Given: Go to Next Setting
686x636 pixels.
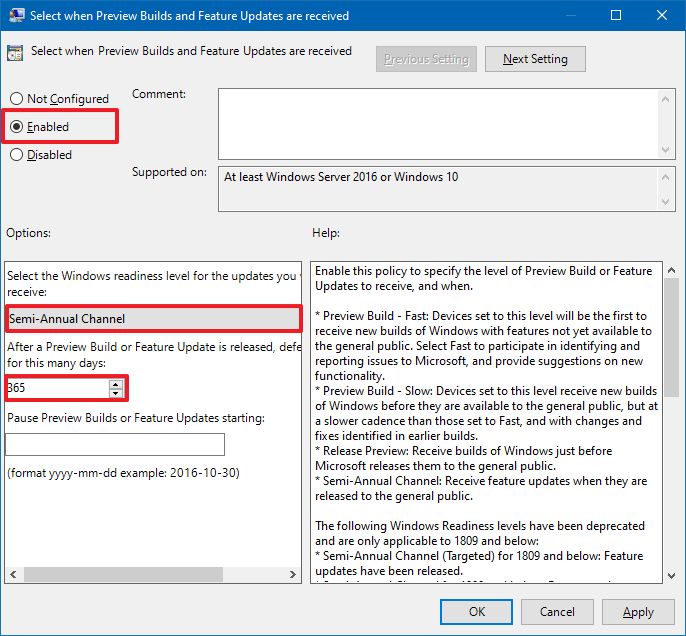Looking at the screenshot, I should pos(535,59).
